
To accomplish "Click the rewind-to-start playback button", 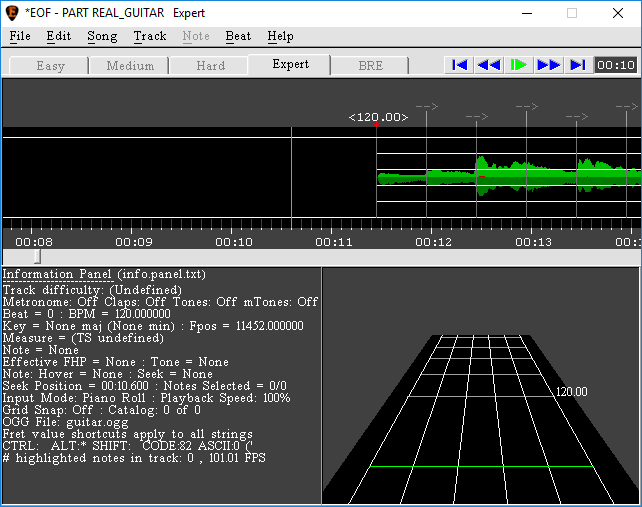I will (459, 65).
